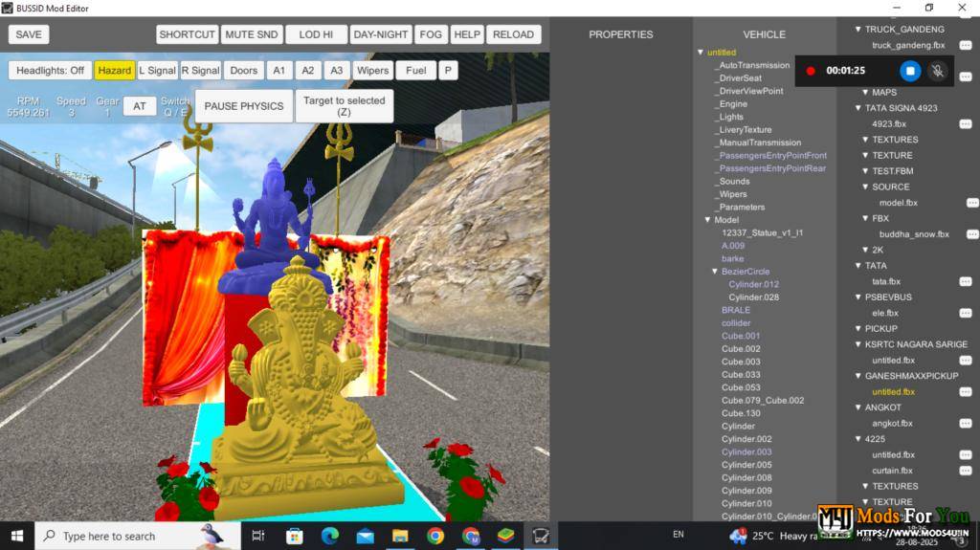The image size is (980, 550).
Task: Collapse the TATA SIGNA 4923 folder
Action: click(x=858, y=108)
